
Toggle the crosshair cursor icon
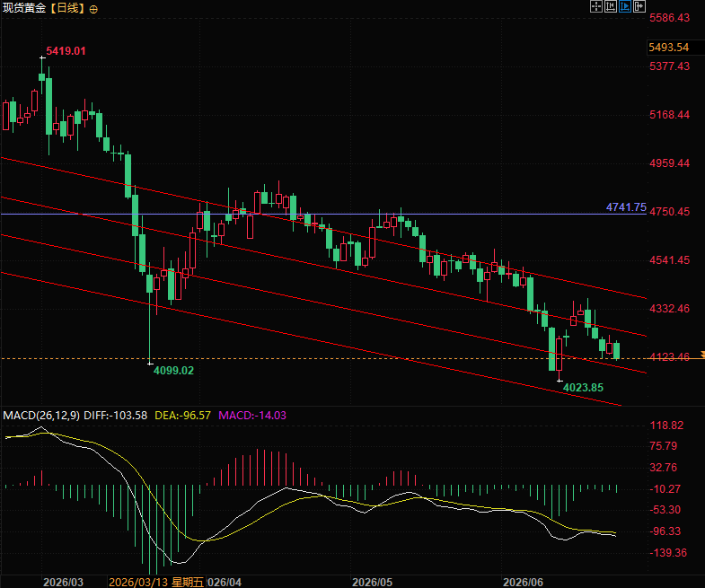pos(596,6)
